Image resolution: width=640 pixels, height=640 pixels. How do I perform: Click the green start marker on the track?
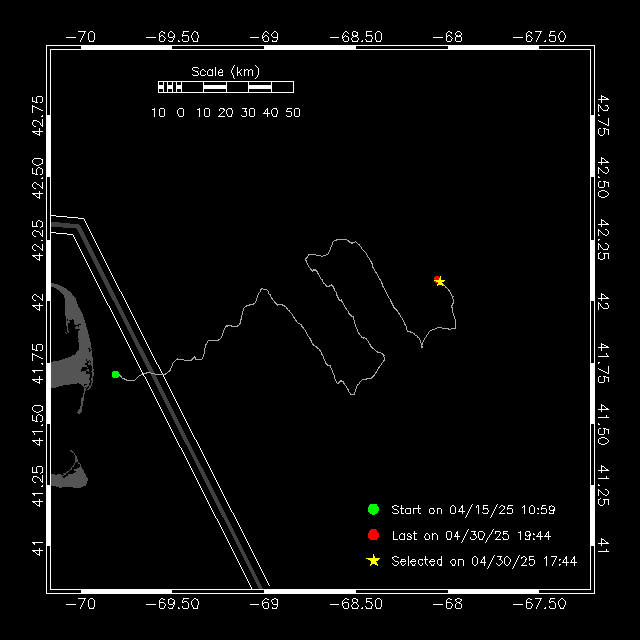point(116,374)
